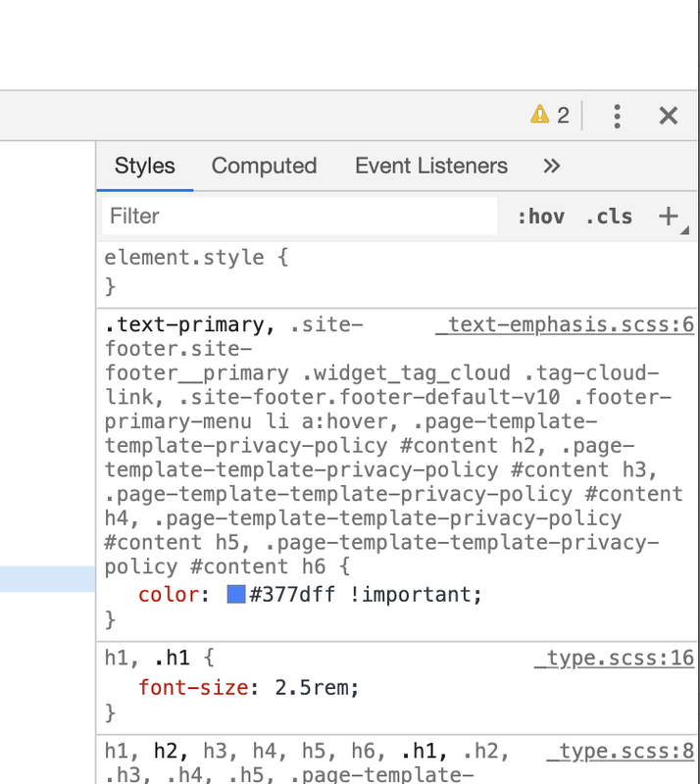Show more tabs with the double chevron

(x=551, y=166)
